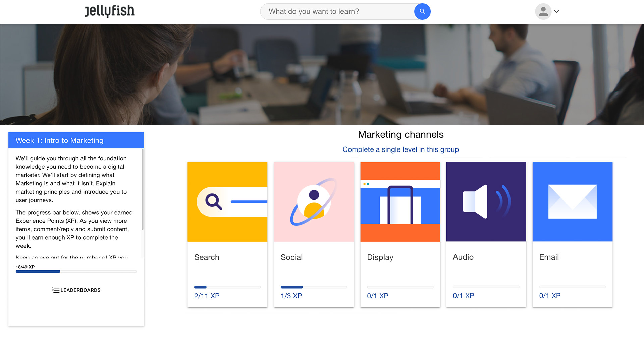
Task: Open the Social channel planet illustration
Action: click(x=314, y=202)
